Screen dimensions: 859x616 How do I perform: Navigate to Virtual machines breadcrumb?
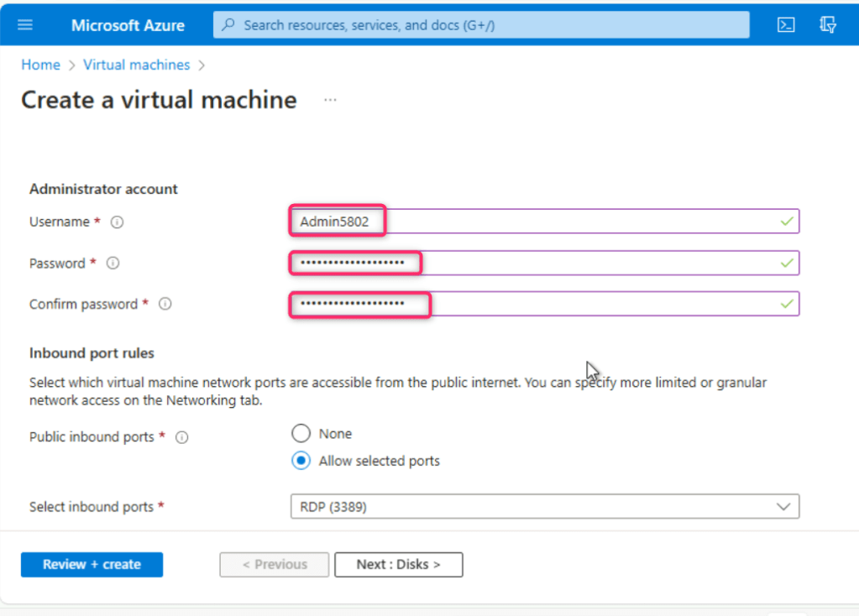[136, 65]
